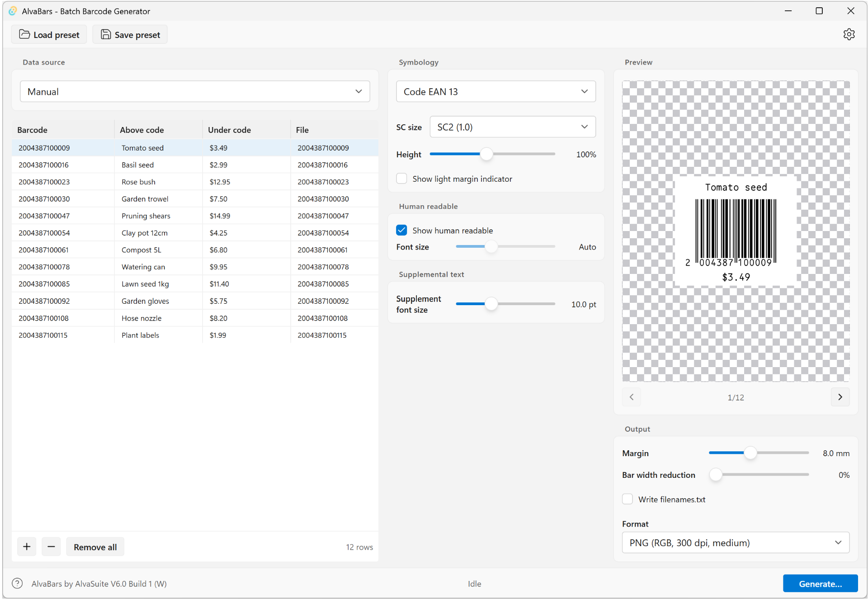Select the Rose bush cell
Image resolution: width=868 pixels, height=599 pixels.
pos(158,182)
